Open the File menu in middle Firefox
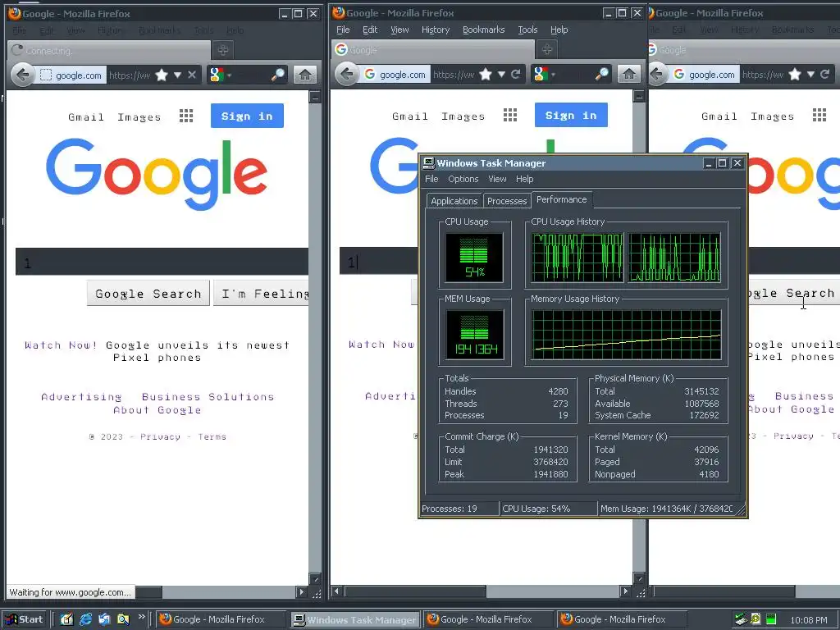The image size is (840, 630). (x=343, y=30)
